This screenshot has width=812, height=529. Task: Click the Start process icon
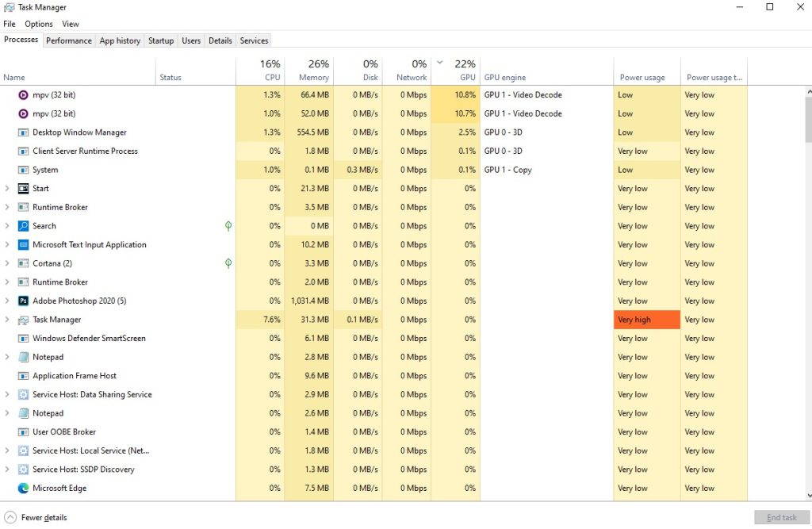click(x=23, y=188)
